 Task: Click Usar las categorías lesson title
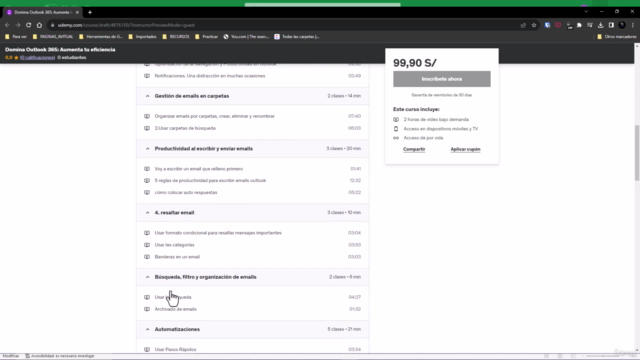174,245
